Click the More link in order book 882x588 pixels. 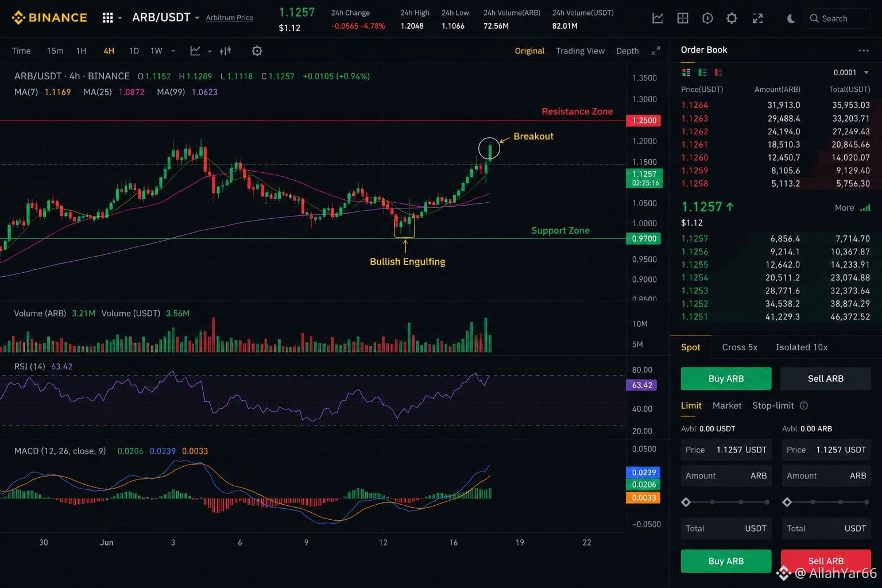844,208
